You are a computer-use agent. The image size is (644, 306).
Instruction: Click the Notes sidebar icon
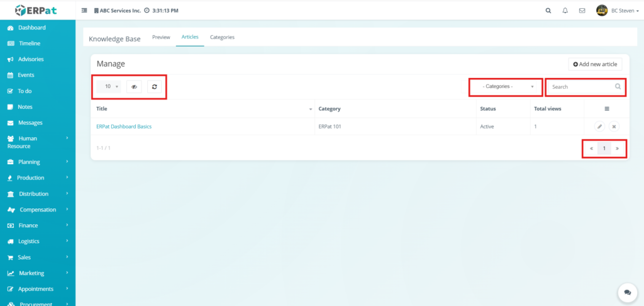[10, 107]
